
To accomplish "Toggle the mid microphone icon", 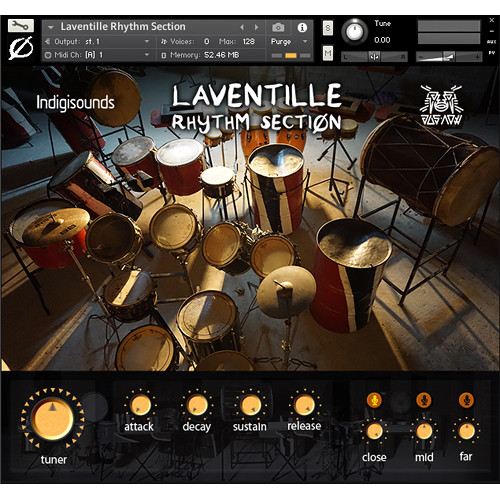I will click(x=424, y=400).
